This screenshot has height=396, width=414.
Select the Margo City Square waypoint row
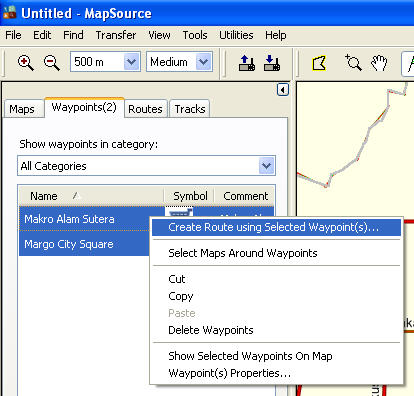(85, 244)
